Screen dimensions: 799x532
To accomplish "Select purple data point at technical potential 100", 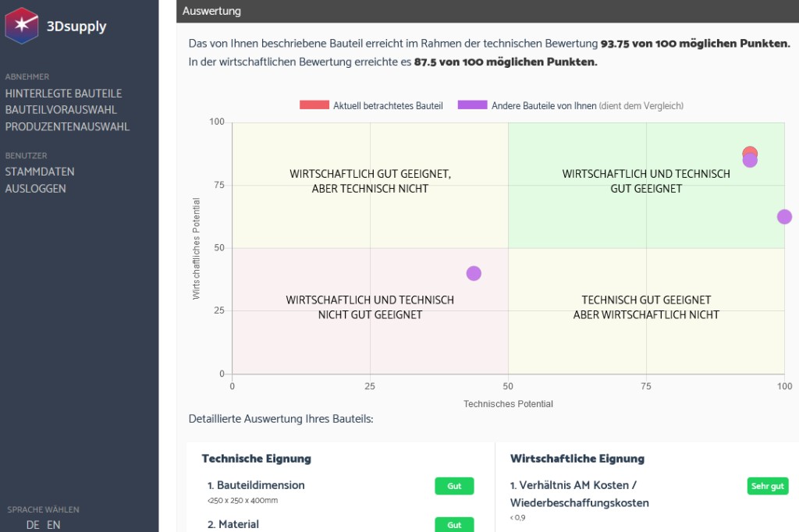I will 784,217.
